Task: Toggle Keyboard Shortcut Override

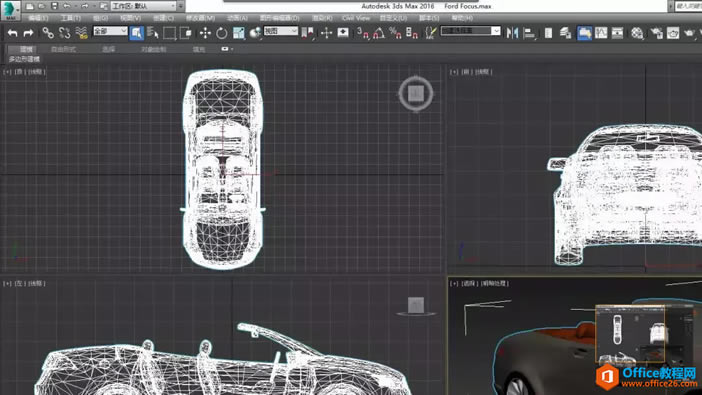Action: [x=343, y=33]
